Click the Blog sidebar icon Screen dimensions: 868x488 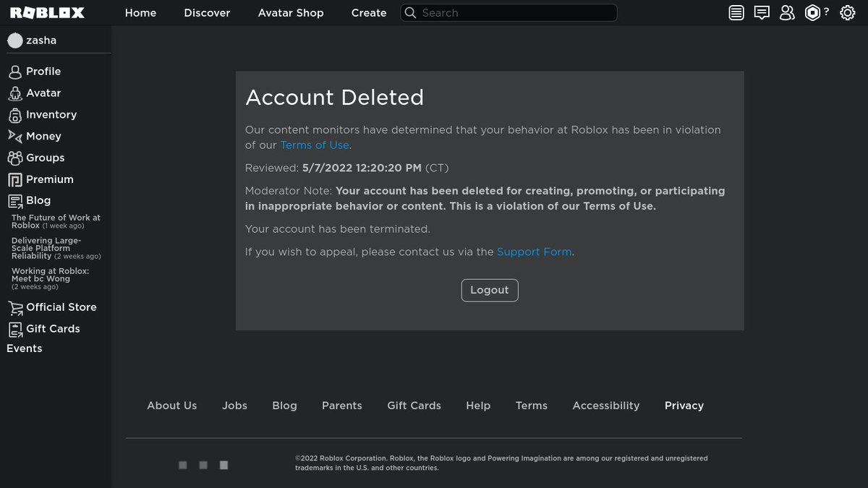click(14, 201)
